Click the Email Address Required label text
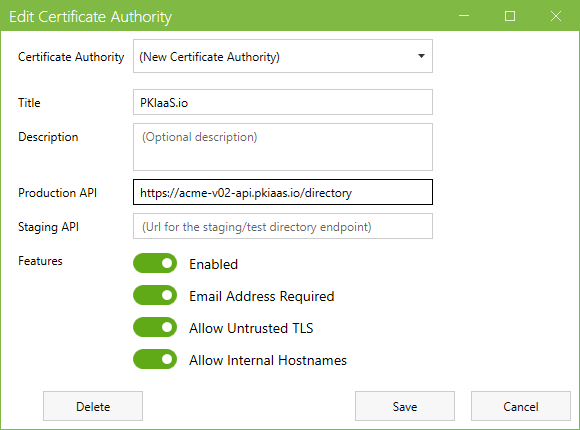Viewport: 580px width, 430px height. tap(262, 296)
